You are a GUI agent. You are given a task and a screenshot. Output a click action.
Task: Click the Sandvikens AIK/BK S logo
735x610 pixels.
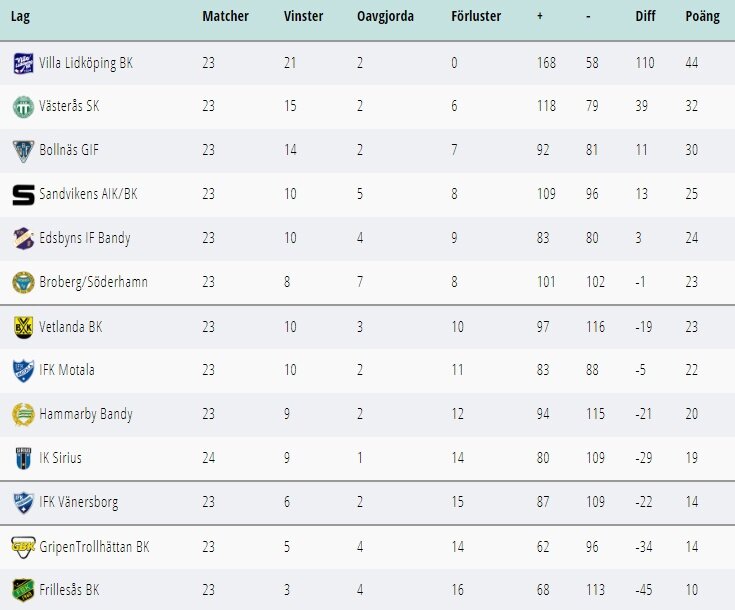pos(23,195)
